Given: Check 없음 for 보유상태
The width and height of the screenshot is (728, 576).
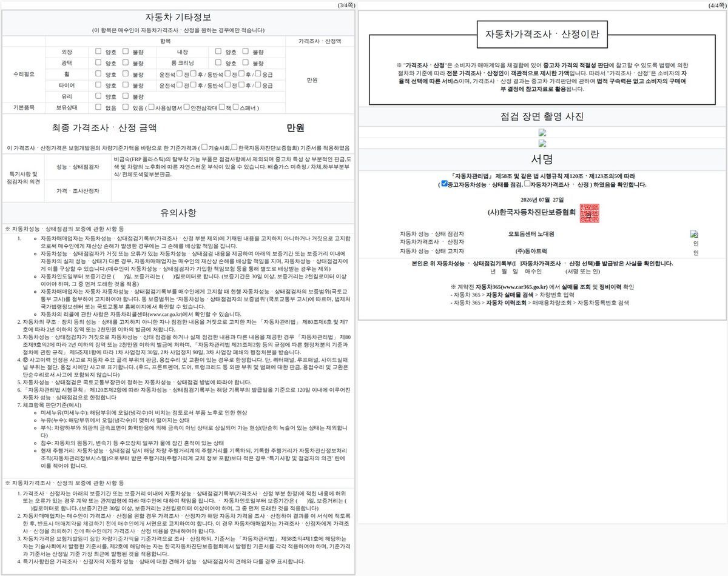Looking at the screenshot, I should click(99, 107).
